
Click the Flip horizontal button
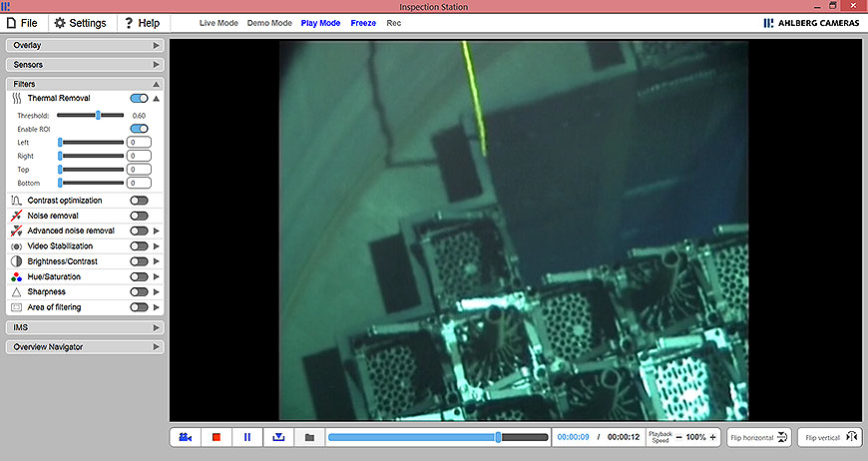(759, 437)
